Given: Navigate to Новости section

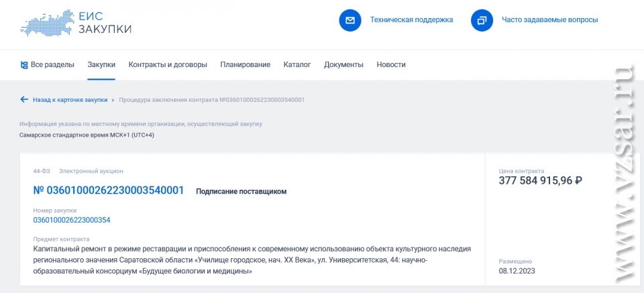Looking at the screenshot, I should [391, 65].
